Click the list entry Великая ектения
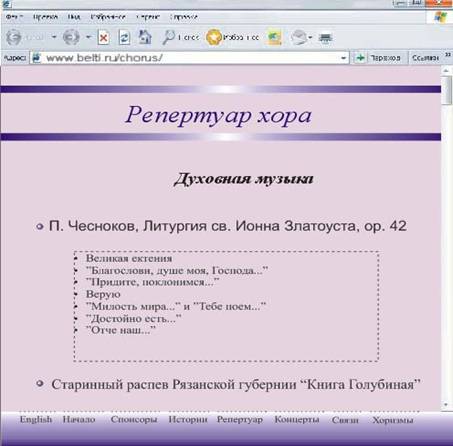This screenshot has width=453, height=446. 129,258
